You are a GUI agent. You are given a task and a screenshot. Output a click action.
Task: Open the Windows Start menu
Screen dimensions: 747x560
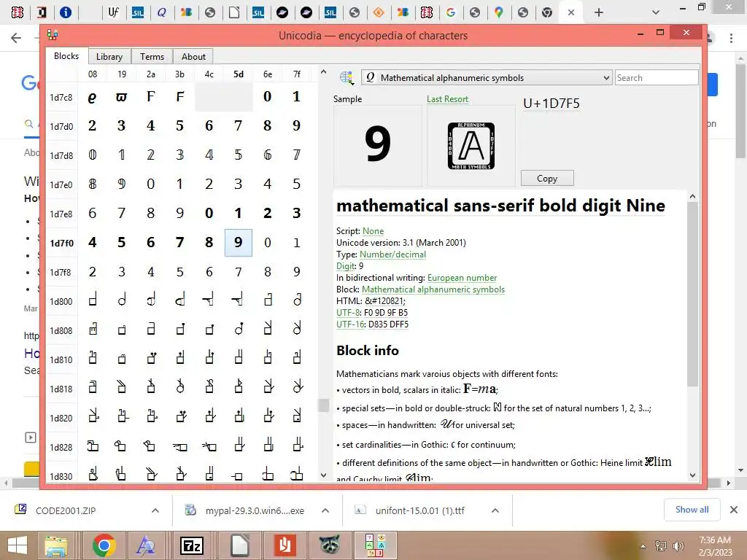point(18,545)
